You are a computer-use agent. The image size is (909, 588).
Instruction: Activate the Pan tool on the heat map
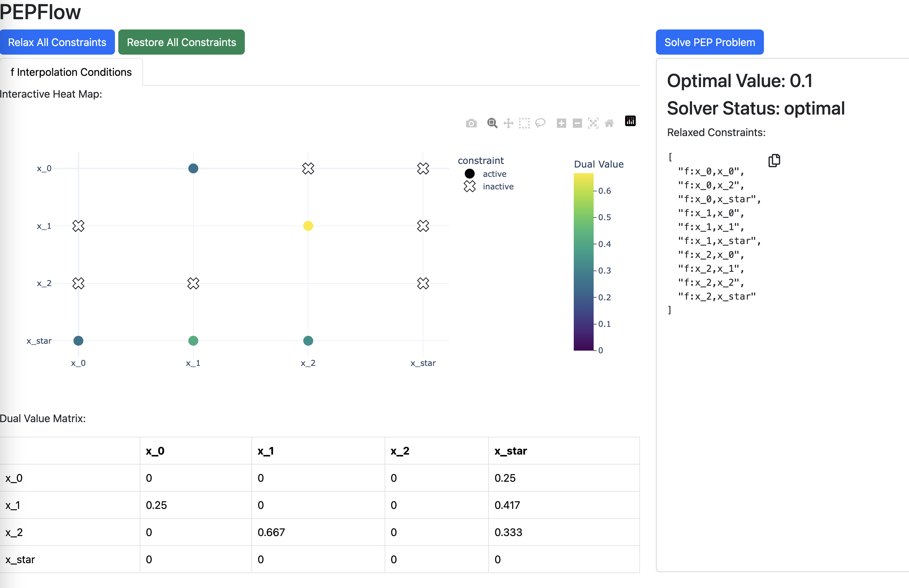(x=508, y=123)
